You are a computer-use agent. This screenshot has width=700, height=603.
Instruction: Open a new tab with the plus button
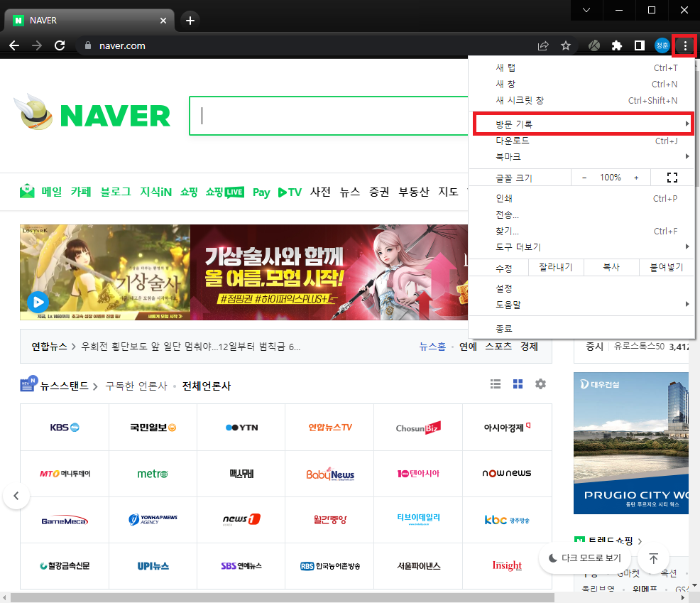tap(190, 21)
